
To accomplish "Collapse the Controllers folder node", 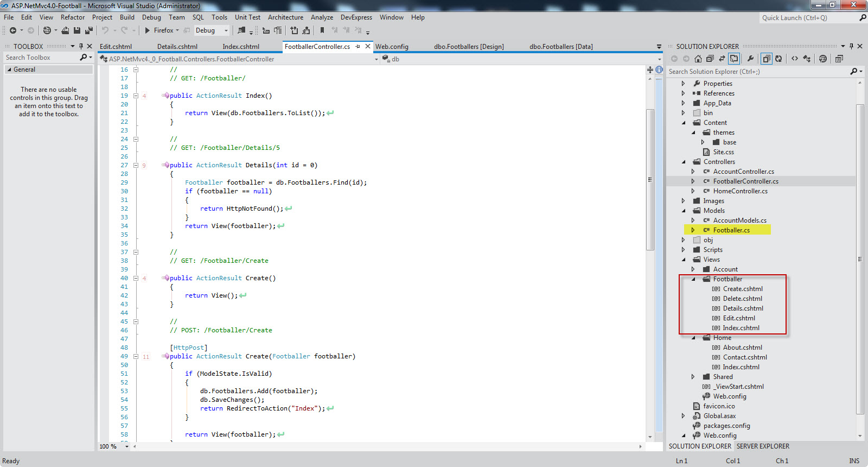I will [x=684, y=162].
